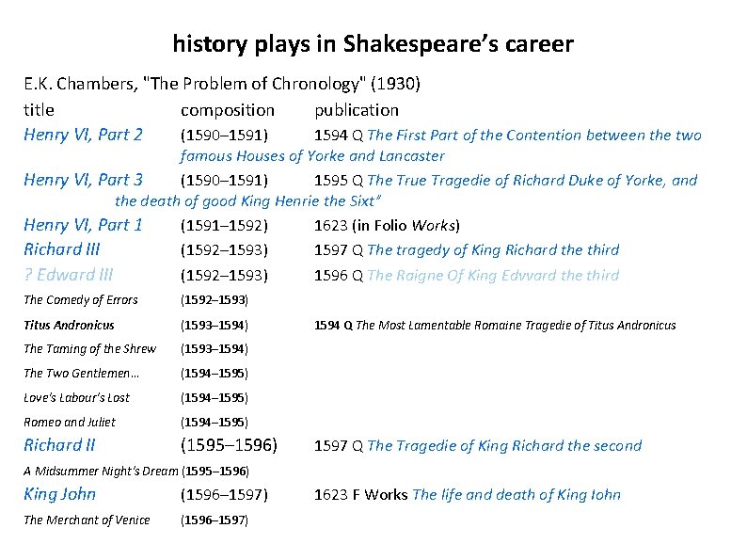Select 'Love's Labour's Lost' title
The image size is (747, 560).
[x=77, y=397]
